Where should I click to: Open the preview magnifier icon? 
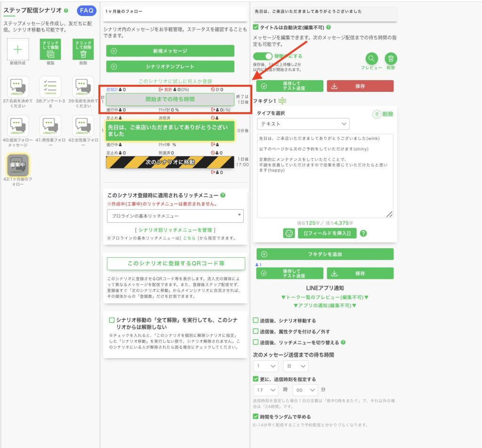[371, 58]
